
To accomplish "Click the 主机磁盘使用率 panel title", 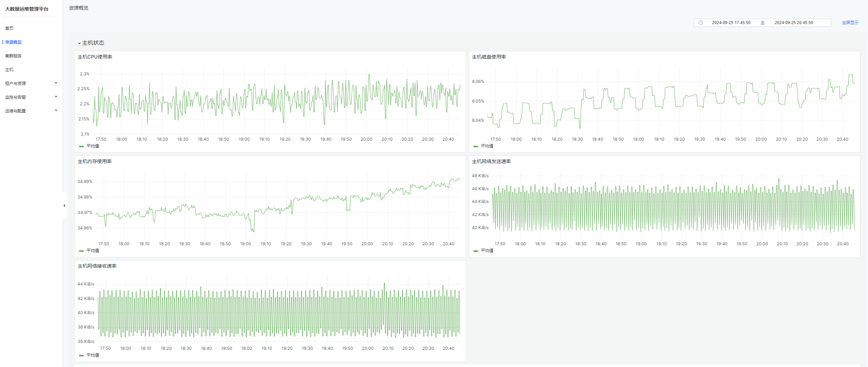I will (x=489, y=57).
